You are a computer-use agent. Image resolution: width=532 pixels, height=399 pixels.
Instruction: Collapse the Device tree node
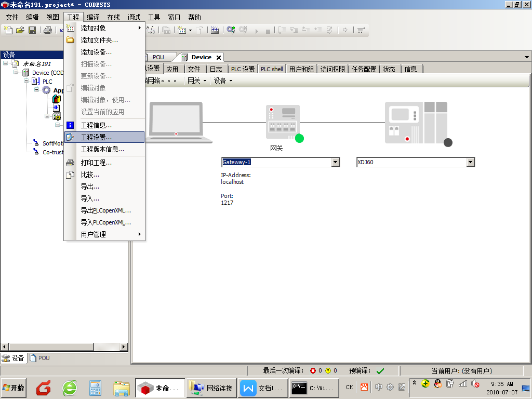16,72
